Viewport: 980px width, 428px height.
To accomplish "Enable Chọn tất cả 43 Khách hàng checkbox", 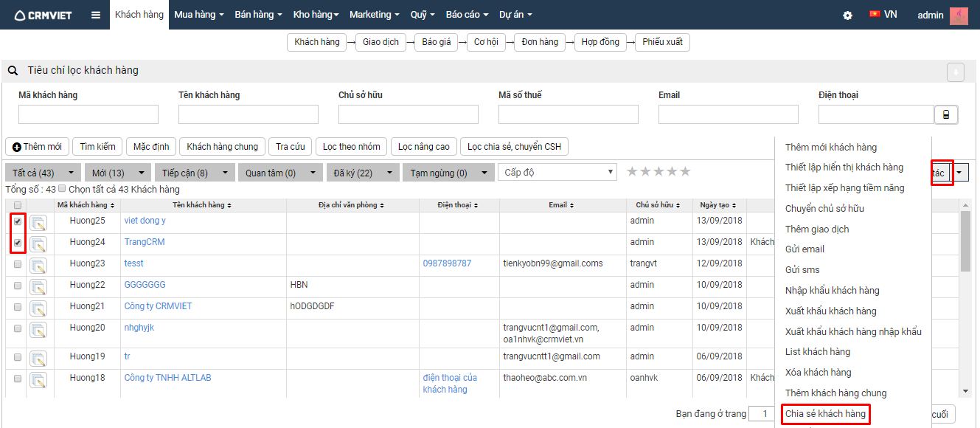I will [x=62, y=189].
